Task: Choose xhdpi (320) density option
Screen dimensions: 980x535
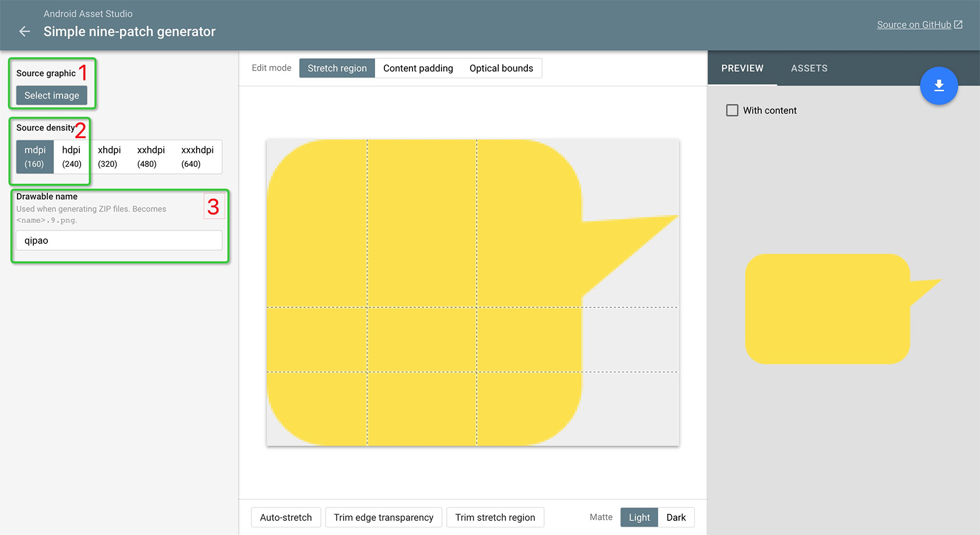Action: coord(109,157)
